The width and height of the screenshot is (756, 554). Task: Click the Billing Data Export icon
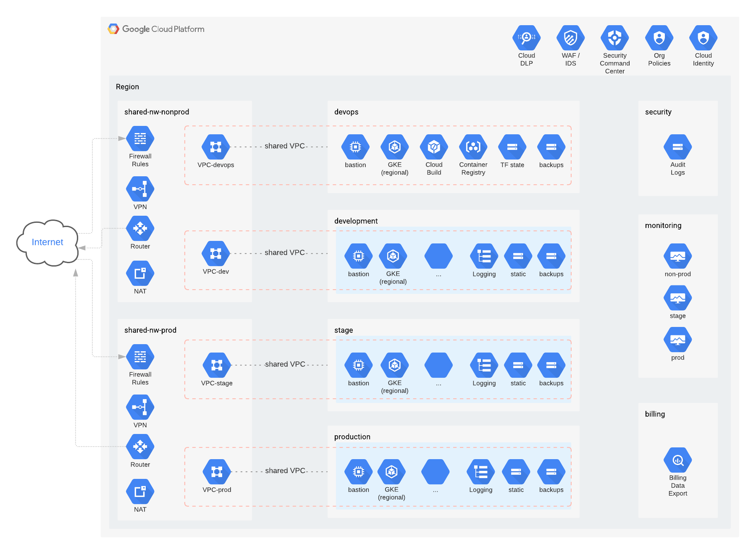677,460
